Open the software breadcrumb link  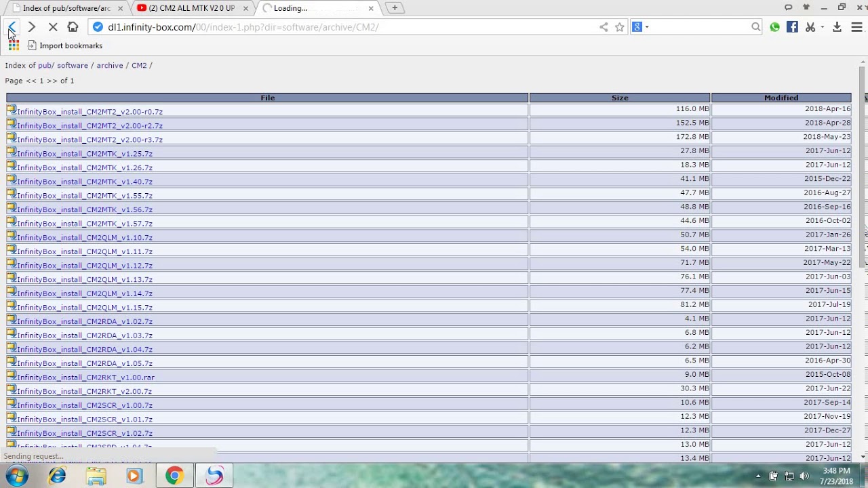pyautogui.click(x=73, y=66)
